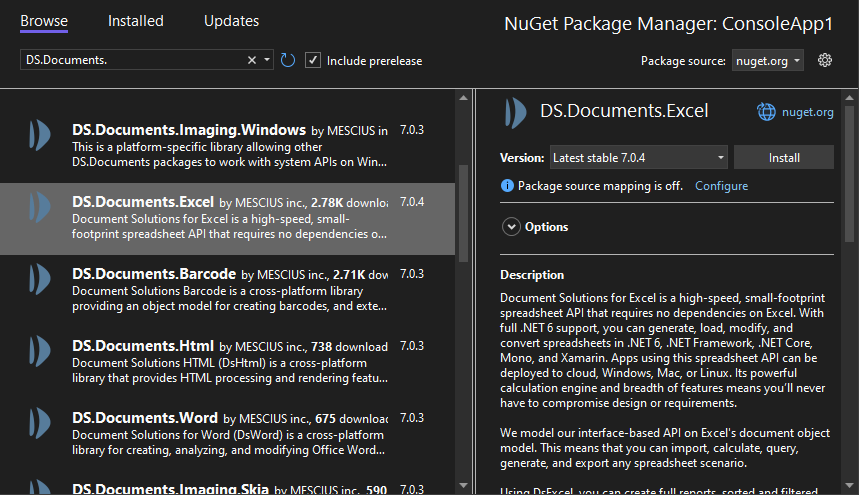Open the Package source dropdown
The image size is (859, 495).
768,61
